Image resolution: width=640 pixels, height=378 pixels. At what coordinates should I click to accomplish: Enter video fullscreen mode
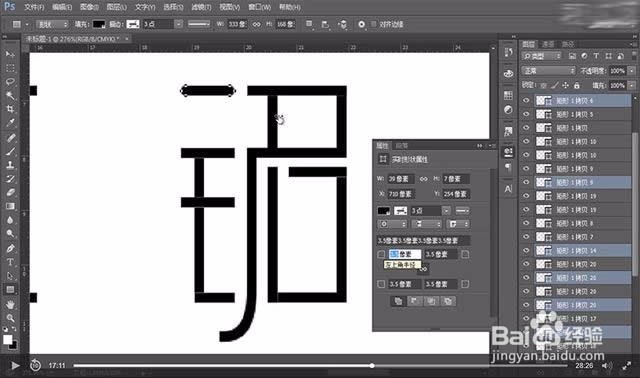(x=627, y=365)
